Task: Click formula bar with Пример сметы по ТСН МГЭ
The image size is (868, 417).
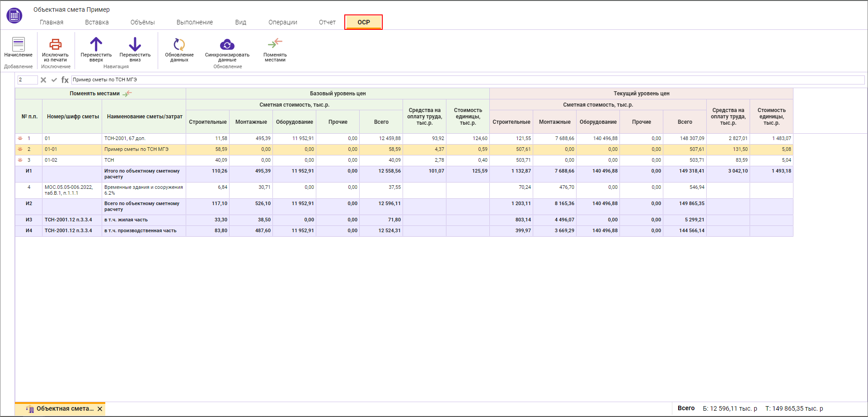Action: coord(468,80)
